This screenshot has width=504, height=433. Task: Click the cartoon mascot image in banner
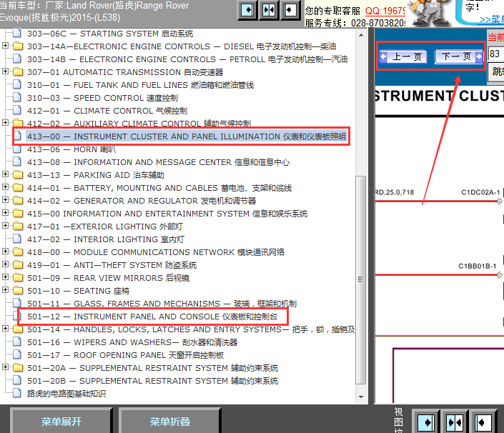(x=430, y=13)
